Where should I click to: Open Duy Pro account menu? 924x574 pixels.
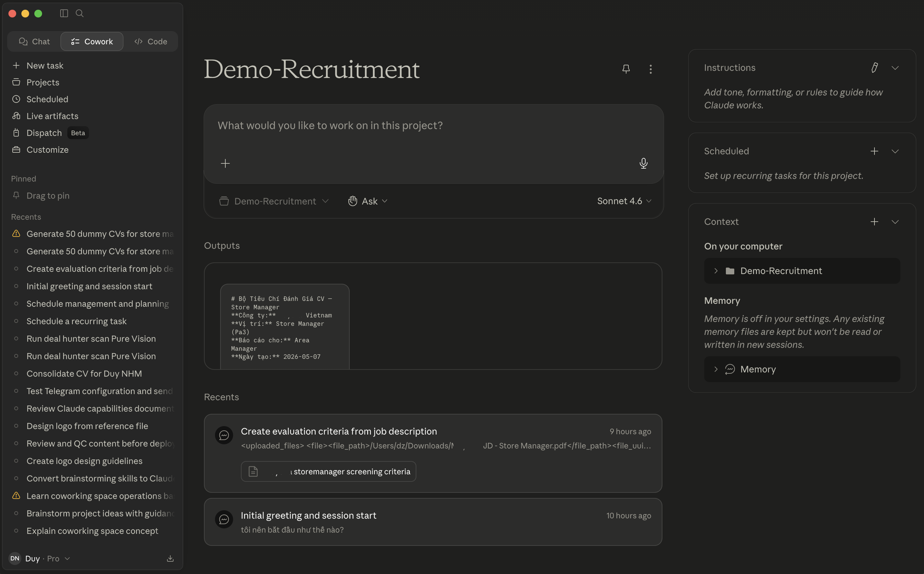tap(40, 558)
